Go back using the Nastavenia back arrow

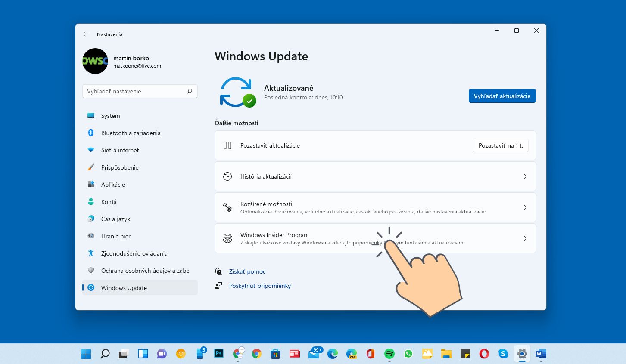[x=86, y=34]
